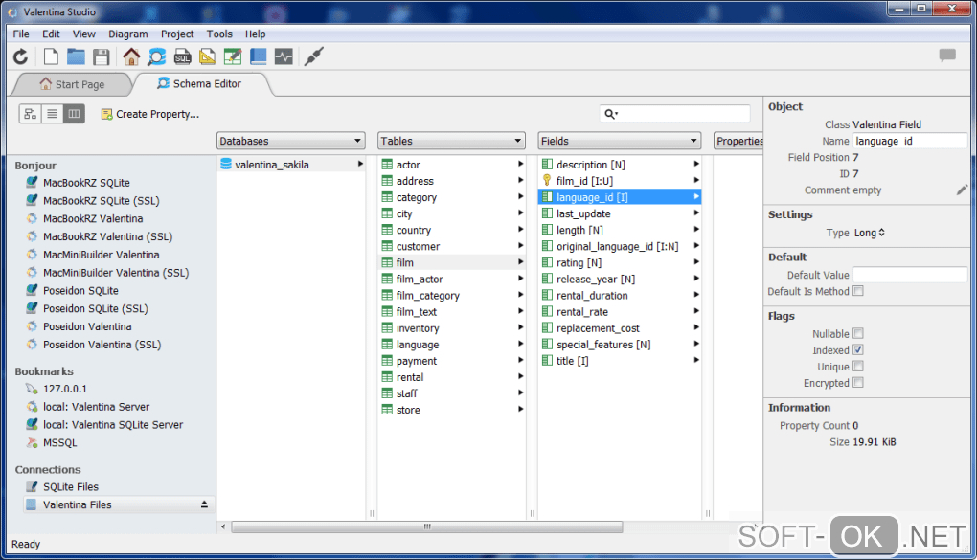Select the local: Valentina SQLite Server bookmark
Screen dimensions: 977x560
point(113,425)
